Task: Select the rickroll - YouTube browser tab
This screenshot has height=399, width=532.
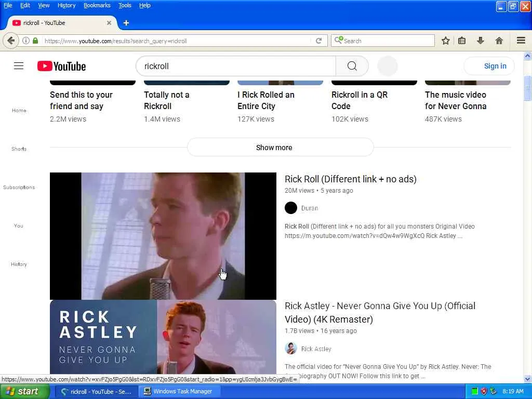Action: [x=62, y=23]
